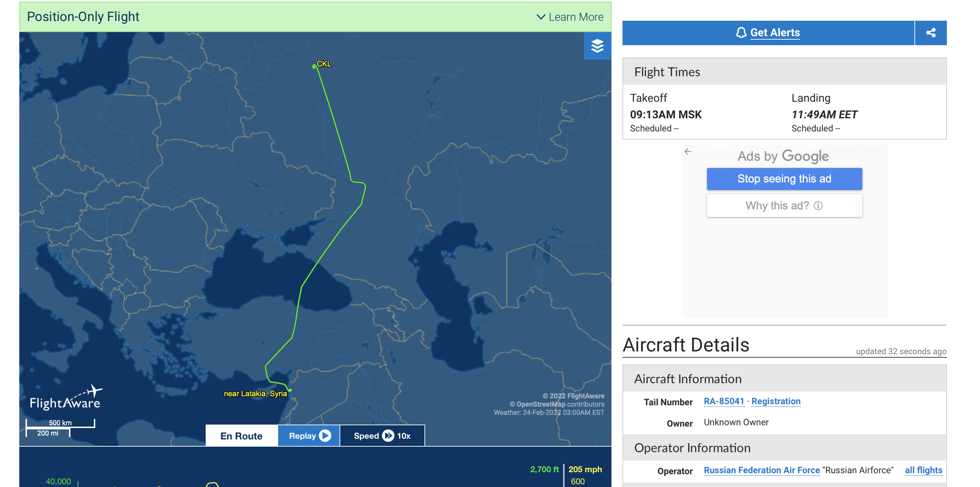Image resolution: width=980 pixels, height=487 pixels.
Task: Click the CKL origin marker on map
Action: click(x=314, y=67)
